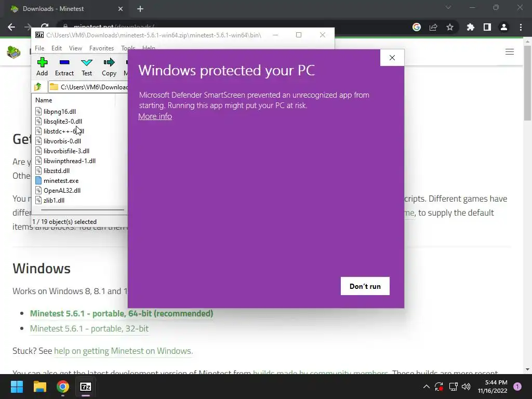Open a new Chrome tab

(x=140, y=9)
